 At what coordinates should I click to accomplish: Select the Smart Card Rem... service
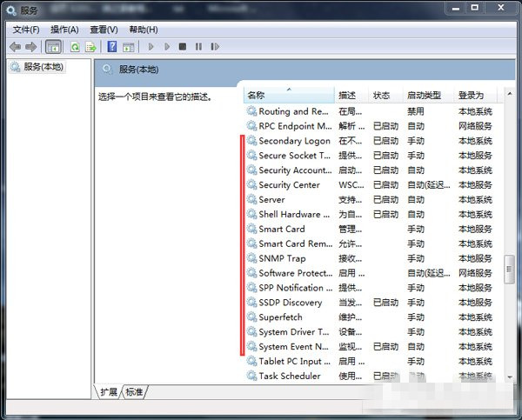[x=370, y=243]
